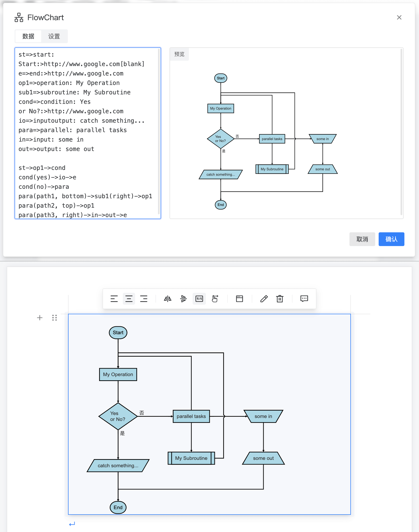Click the catch something... node in the document flowchart
The image size is (419, 532).
118,465
